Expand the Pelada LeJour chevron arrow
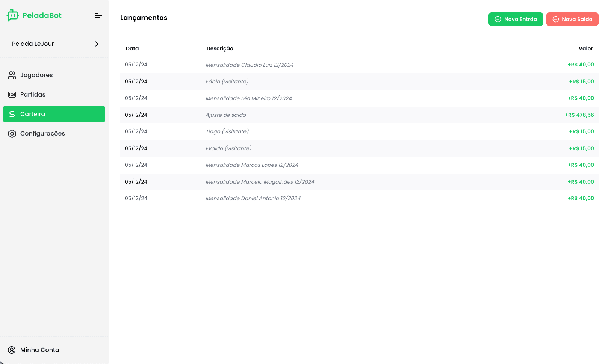This screenshot has height=364, width=611. point(97,44)
